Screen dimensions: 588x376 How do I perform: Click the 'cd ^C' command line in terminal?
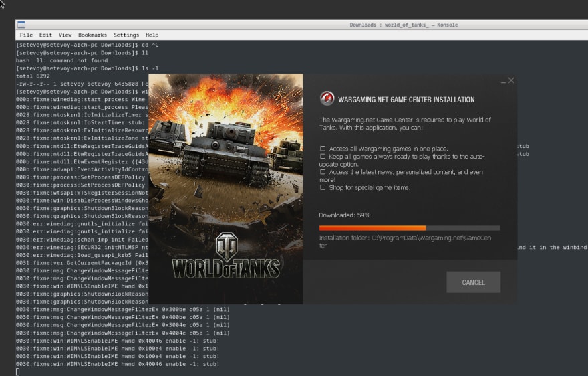[x=87, y=45]
